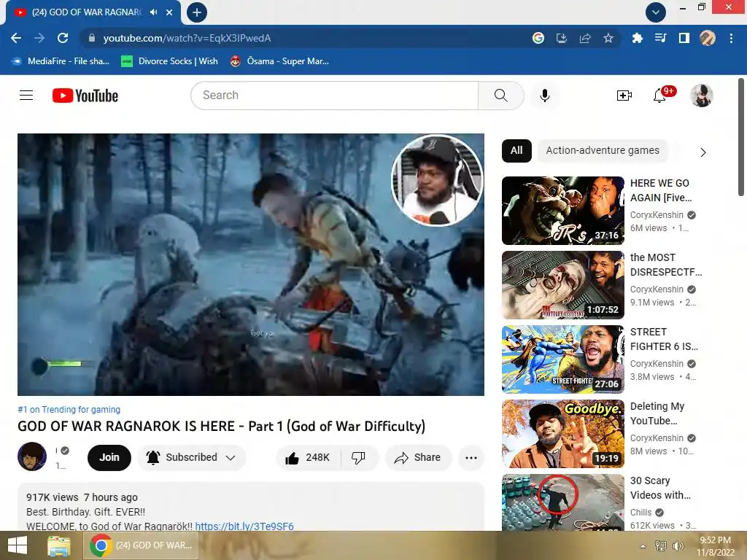
Task: Open notifications bell with 9+ badge
Action: (x=659, y=96)
